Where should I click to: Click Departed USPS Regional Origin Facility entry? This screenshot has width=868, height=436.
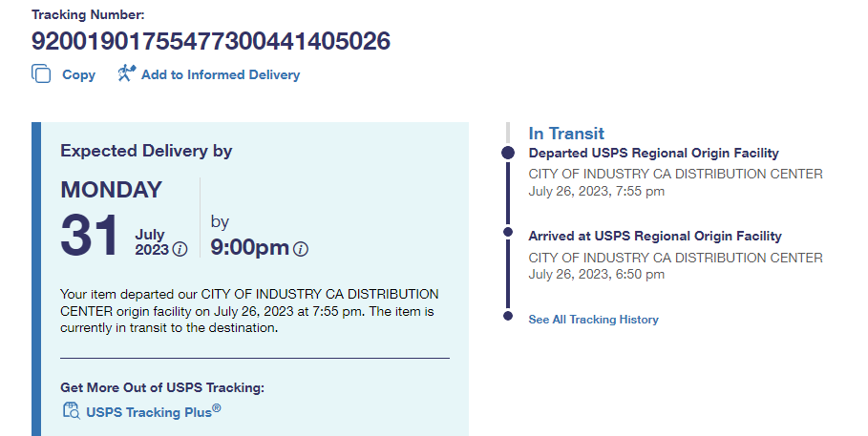coord(653,153)
